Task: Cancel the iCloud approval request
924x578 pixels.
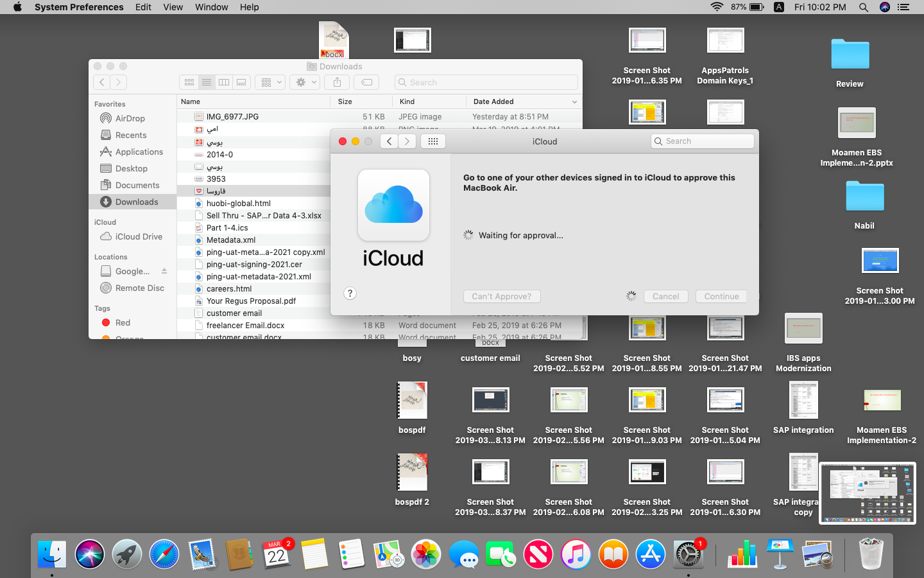Action: coord(665,296)
